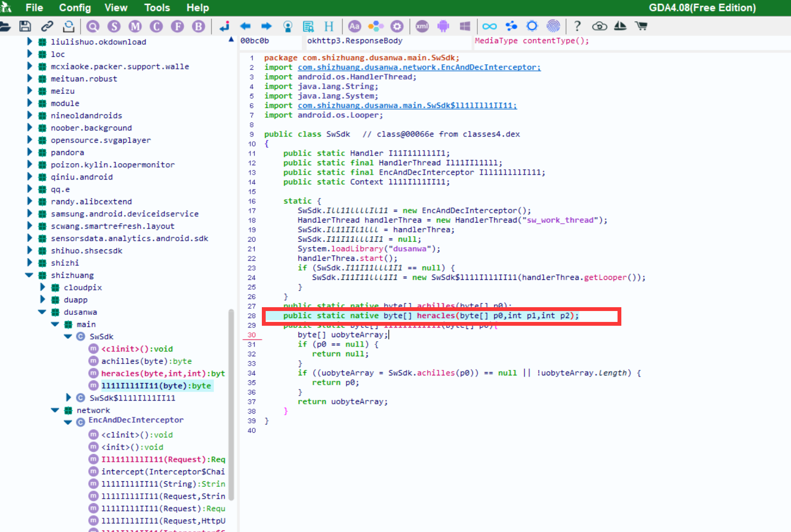Open the Tools menu

coord(157,8)
